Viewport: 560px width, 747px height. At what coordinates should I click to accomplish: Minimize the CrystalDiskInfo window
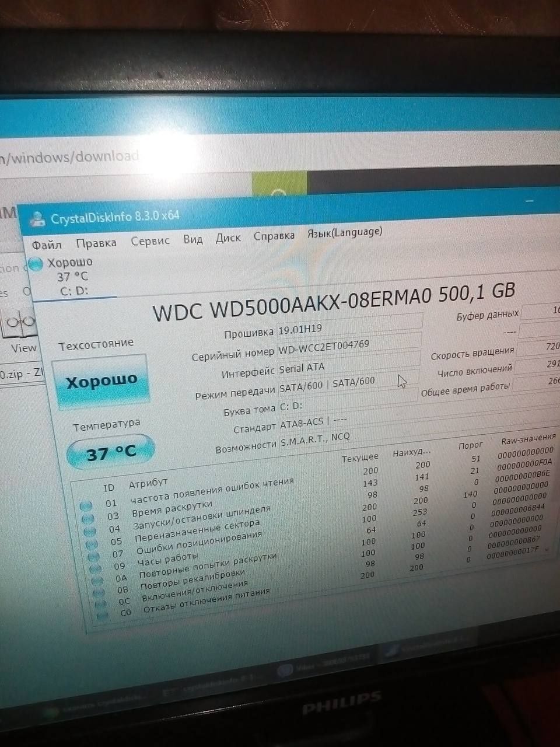click(530, 201)
